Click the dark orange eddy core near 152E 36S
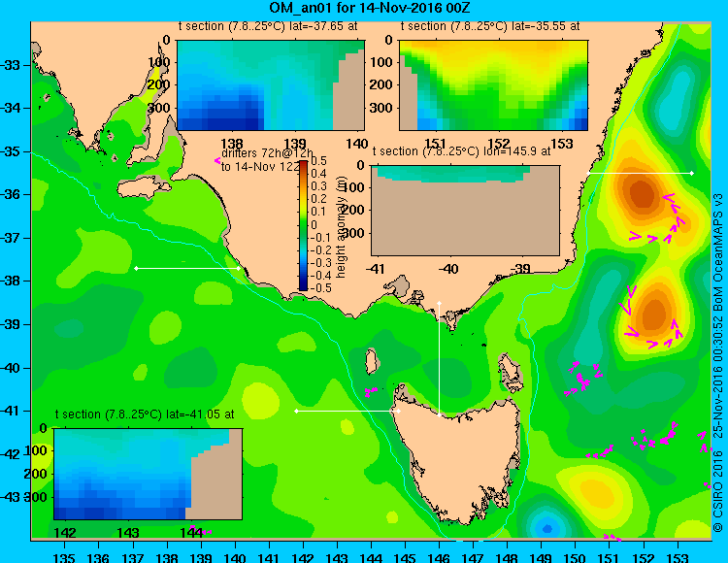This screenshot has height=563, width=728. coord(642,193)
